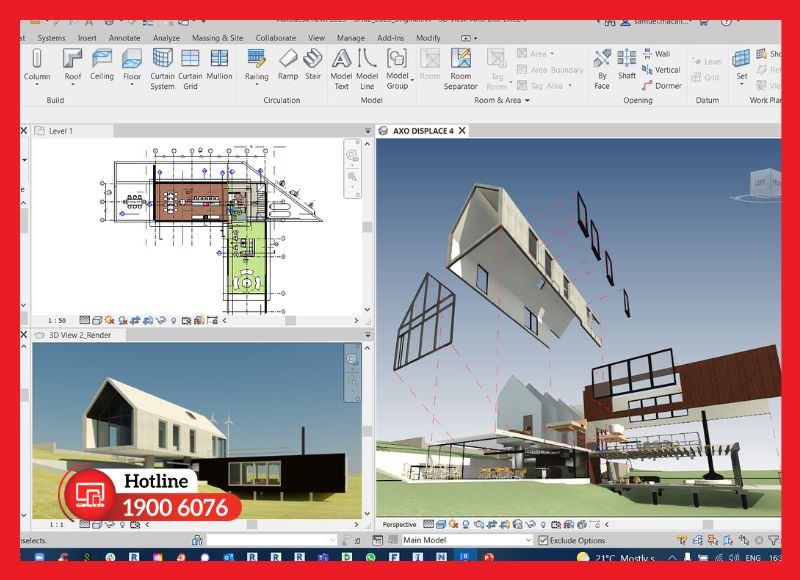Open the Massing & Site ribbon tab

217,38
